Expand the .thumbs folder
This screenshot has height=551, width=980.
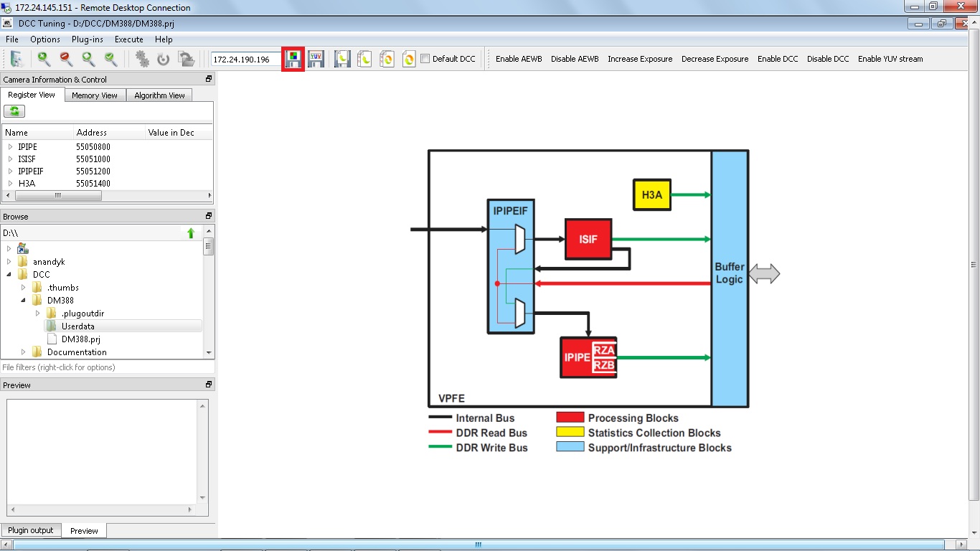point(24,288)
